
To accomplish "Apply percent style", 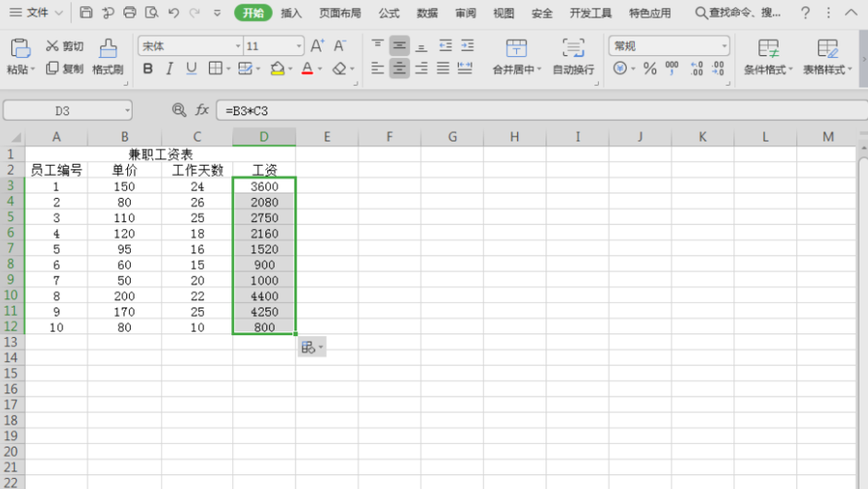I will click(x=650, y=68).
